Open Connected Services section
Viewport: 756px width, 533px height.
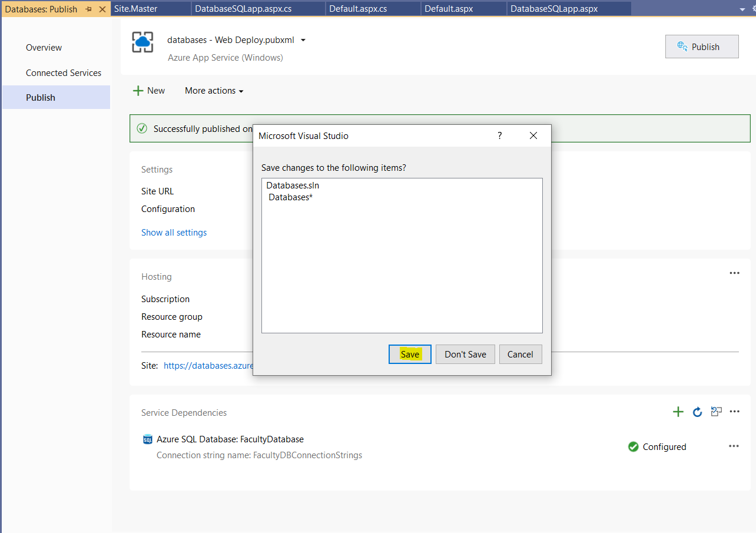64,72
